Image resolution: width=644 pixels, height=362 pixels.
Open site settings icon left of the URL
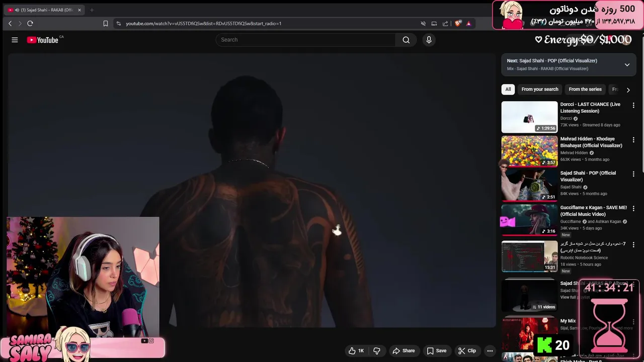click(x=118, y=24)
